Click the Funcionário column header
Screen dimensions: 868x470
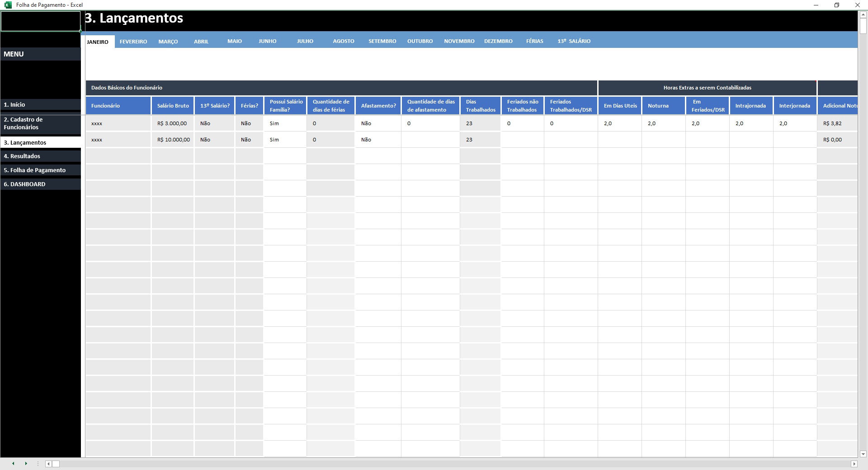click(x=118, y=106)
